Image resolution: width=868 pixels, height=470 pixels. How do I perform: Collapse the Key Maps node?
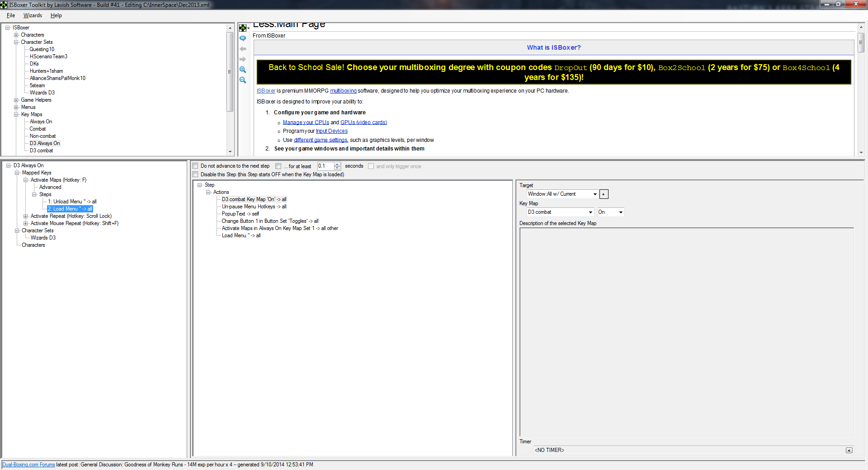[x=16, y=114]
